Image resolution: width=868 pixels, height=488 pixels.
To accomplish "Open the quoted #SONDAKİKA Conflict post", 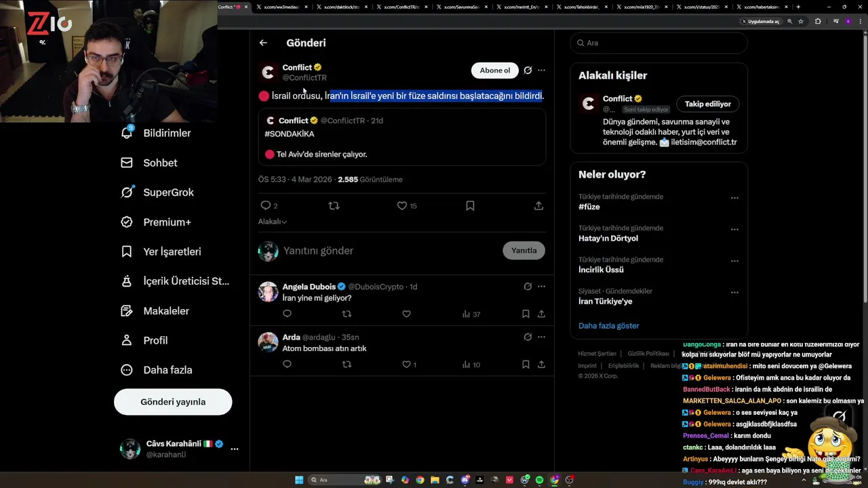I will 402,137.
